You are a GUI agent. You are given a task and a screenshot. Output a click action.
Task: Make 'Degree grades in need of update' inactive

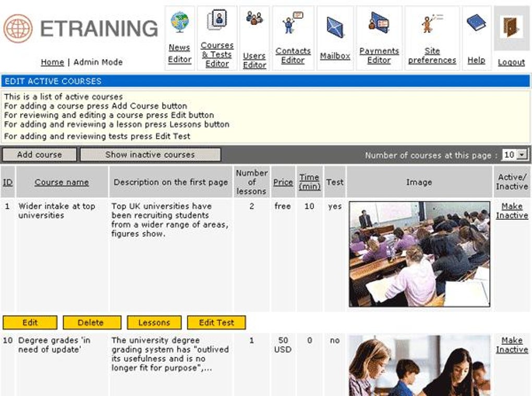click(512, 344)
